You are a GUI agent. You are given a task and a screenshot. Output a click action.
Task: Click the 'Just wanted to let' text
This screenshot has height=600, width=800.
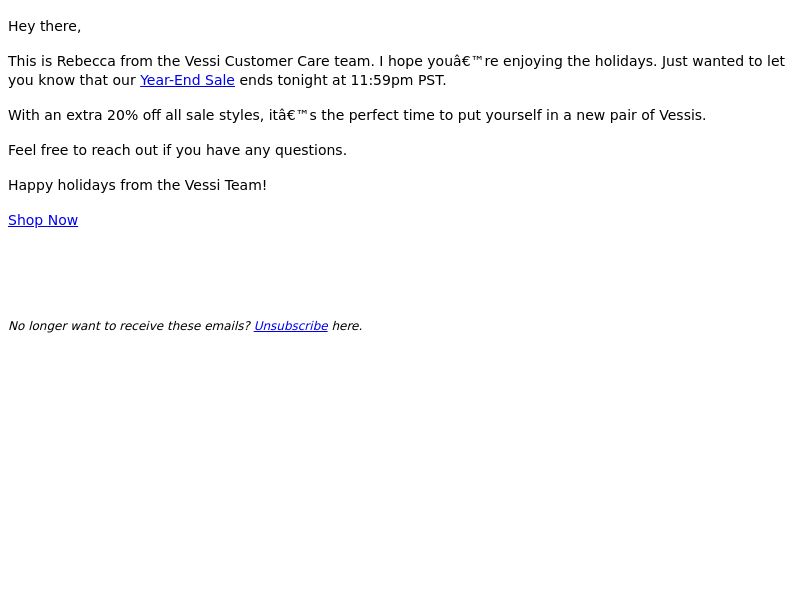tap(723, 61)
